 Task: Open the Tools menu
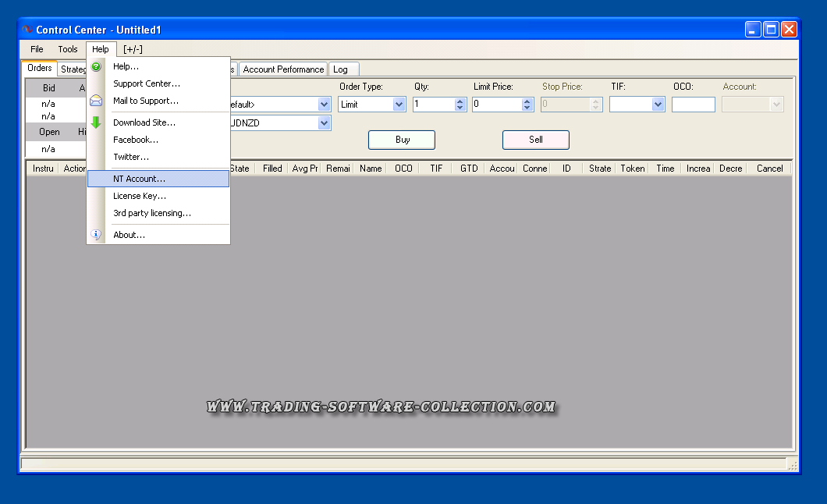coord(68,49)
